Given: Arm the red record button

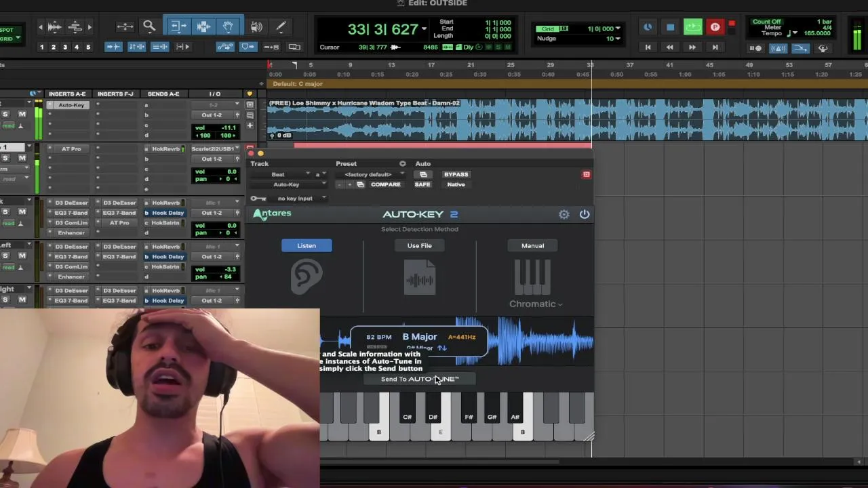Looking at the screenshot, I should 715,27.
